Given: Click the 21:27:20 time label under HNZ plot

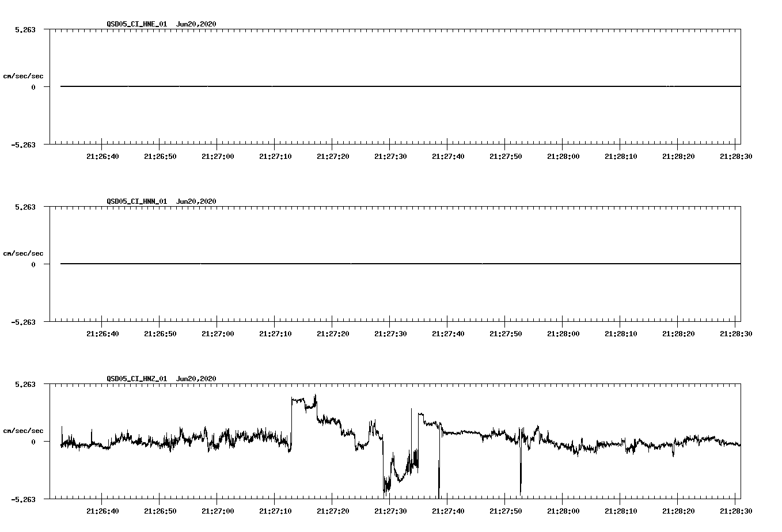Looking at the screenshot, I should [x=333, y=511].
